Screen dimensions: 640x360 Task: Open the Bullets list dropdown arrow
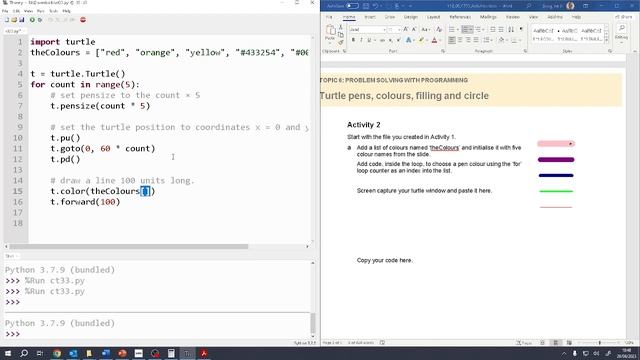tap(457, 29)
